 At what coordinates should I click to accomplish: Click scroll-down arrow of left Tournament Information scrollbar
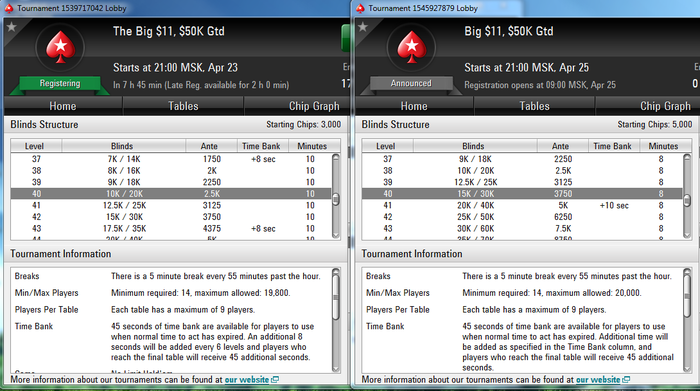tap(336, 368)
